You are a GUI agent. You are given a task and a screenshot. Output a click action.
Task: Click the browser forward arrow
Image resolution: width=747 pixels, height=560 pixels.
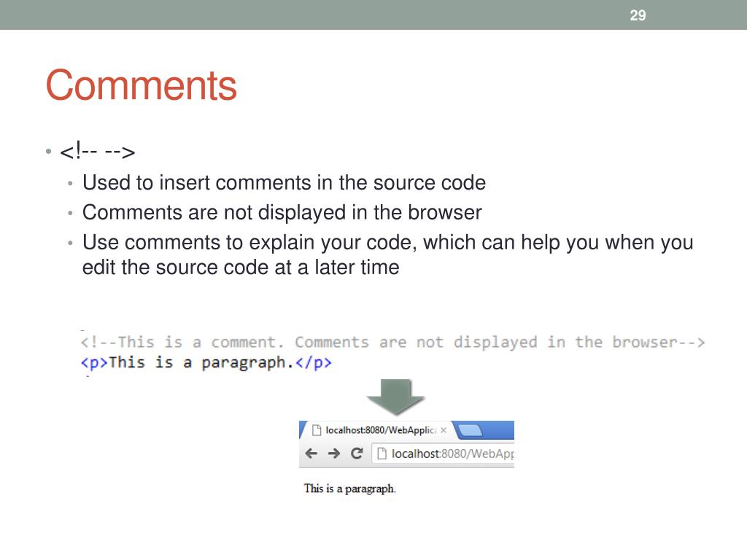point(334,454)
